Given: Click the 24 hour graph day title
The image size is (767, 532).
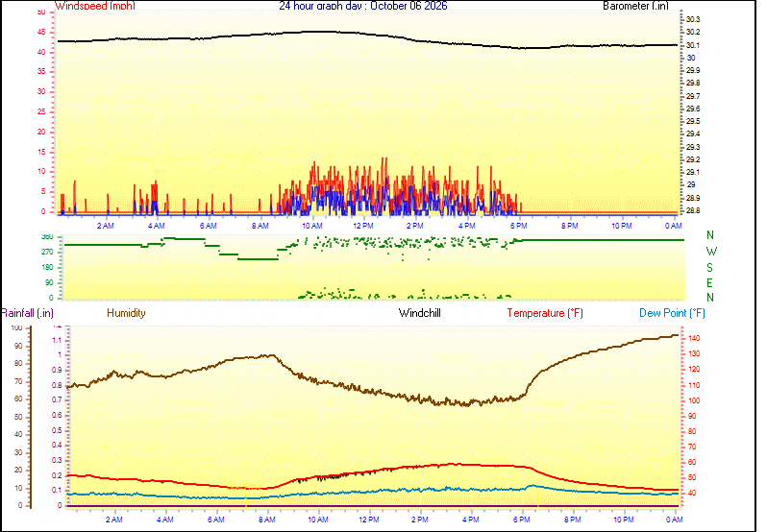Looking at the screenshot, I should pos(363,6).
